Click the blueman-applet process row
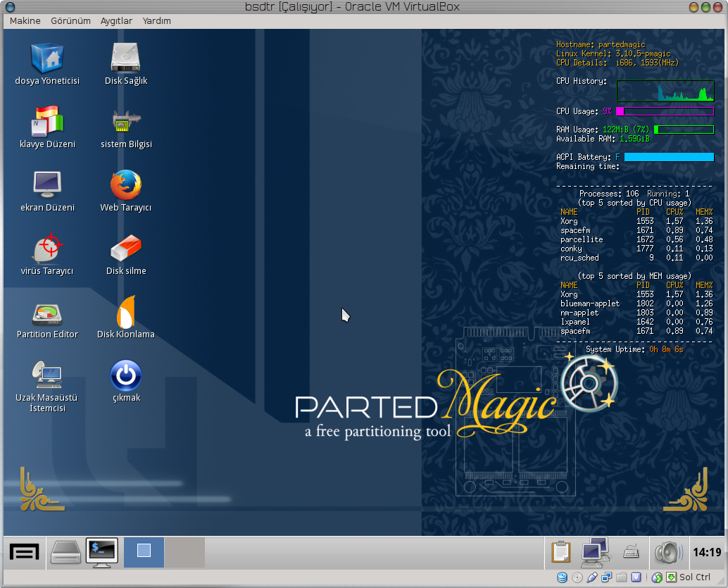 [636, 304]
